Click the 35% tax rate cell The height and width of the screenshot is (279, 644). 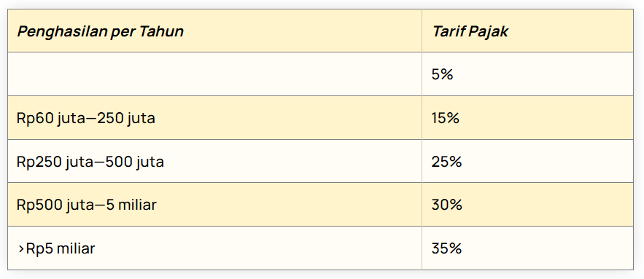[527, 248]
